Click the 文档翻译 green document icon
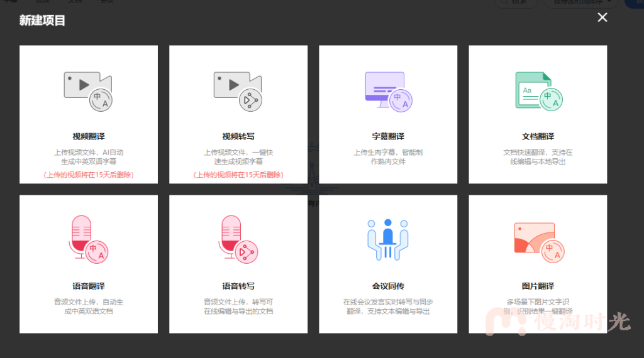 [539, 92]
